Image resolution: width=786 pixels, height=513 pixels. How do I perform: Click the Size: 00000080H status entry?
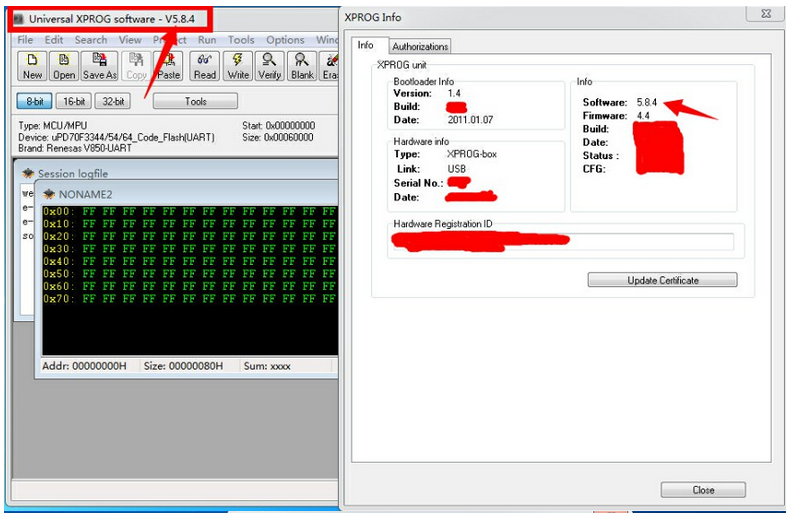click(183, 366)
